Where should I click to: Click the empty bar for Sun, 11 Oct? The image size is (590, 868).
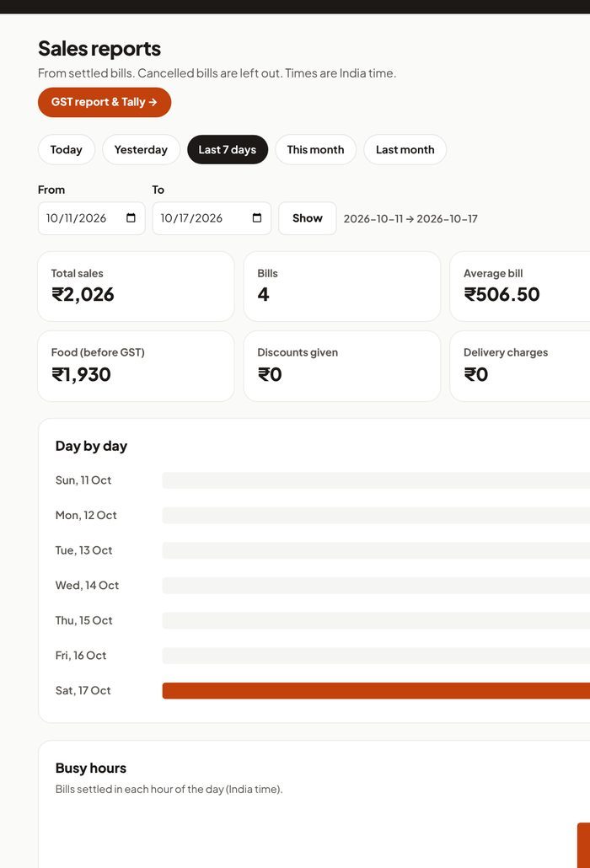(x=376, y=480)
